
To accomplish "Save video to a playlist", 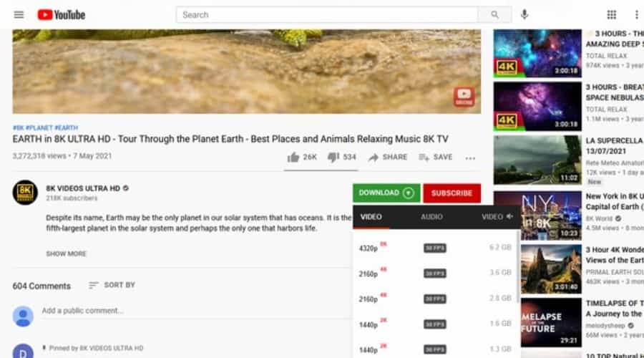I will point(435,157).
